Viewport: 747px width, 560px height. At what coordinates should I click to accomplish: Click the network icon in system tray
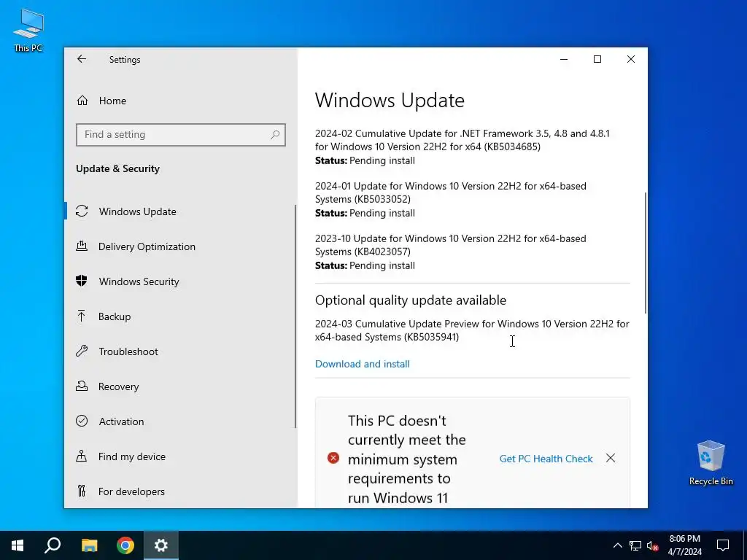635,545
